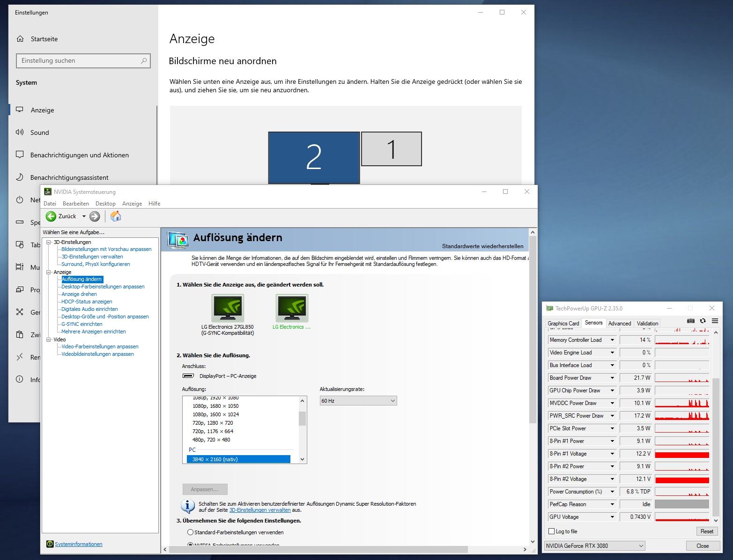Viewport: 733px width, 560px height.
Task: Select Surround, PhysX konfigurieren tree item
Action: click(x=96, y=264)
